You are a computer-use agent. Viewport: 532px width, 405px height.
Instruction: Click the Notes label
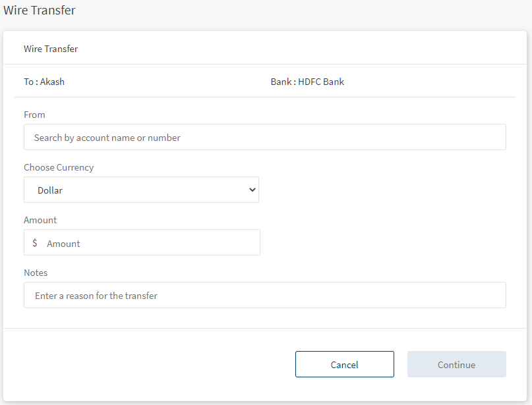pos(36,273)
